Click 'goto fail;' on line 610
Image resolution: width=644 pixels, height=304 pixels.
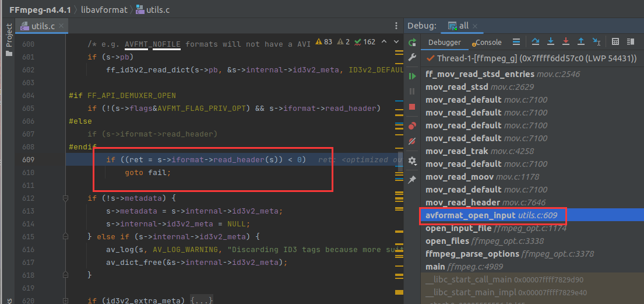click(147, 173)
